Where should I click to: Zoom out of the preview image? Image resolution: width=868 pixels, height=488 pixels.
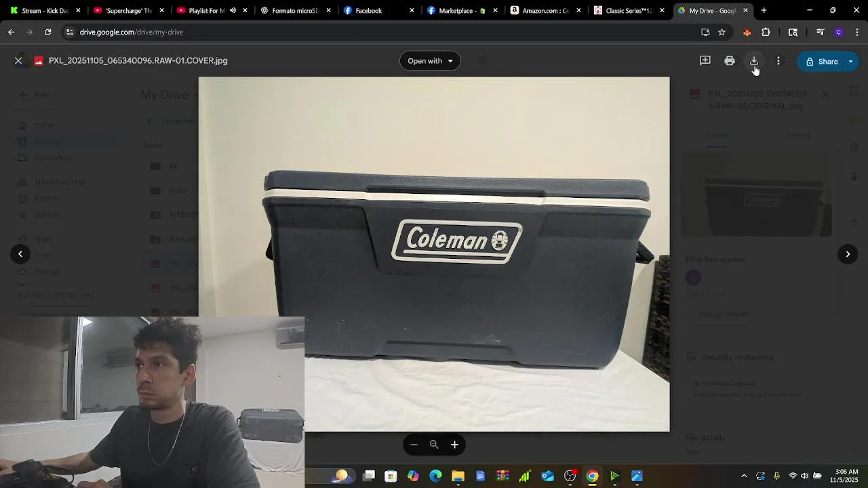[x=414, y=445]
